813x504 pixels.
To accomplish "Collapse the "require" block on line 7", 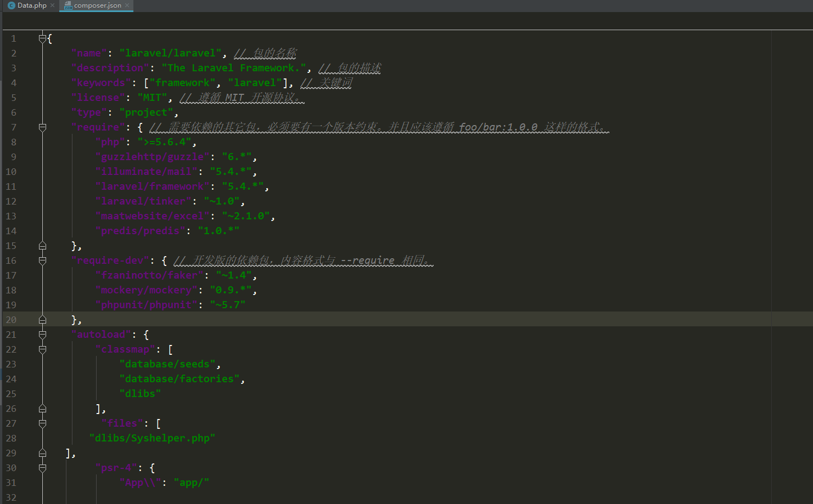I will click(x=42, y=127).
